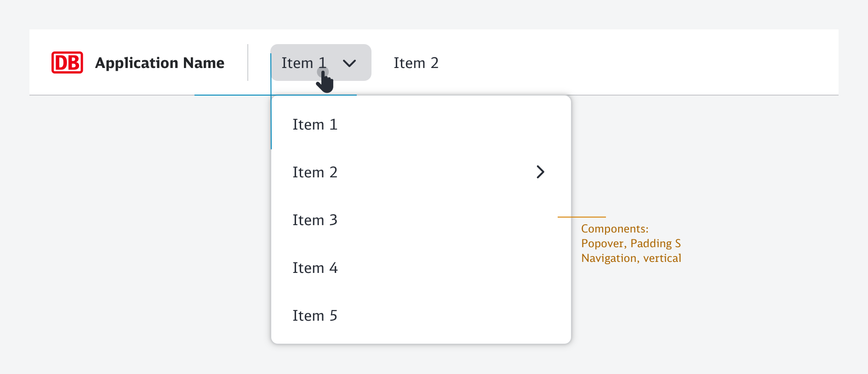Click the 'Navigation, vertical' annotation text
This screenshot has width=868, height=374.
631,258
